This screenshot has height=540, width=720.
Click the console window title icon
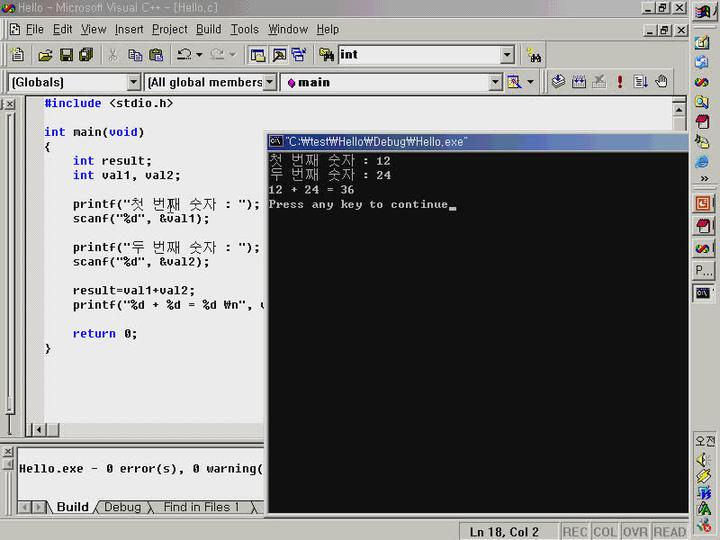click(276, 141)
